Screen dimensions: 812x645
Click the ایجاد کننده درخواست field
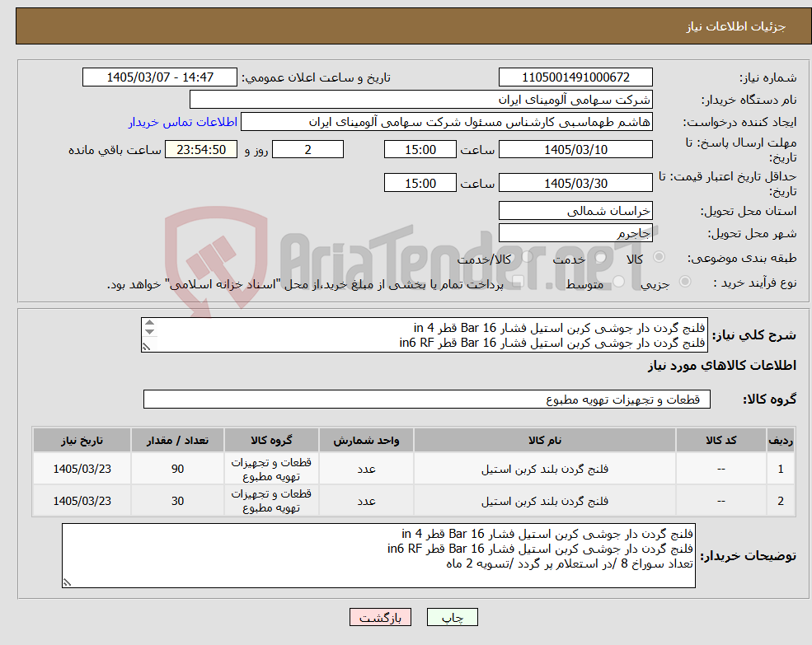pos(446,122)
